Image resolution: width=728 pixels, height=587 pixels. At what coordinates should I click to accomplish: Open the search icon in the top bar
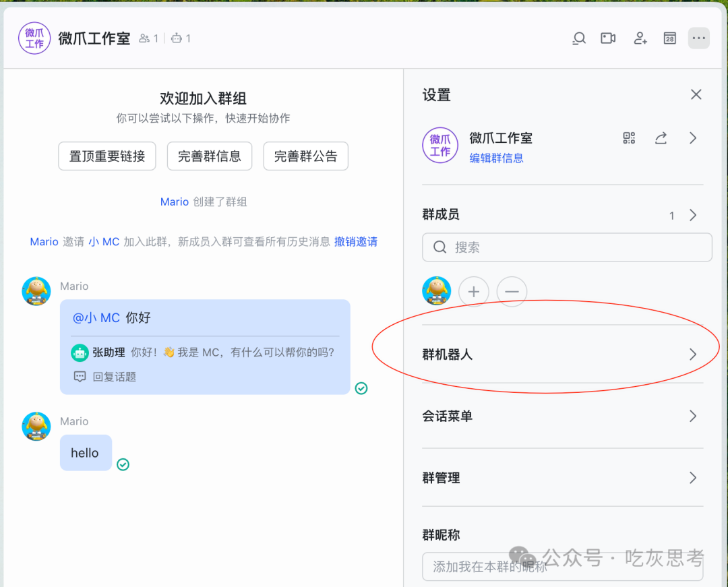click(x=578, y=38)
